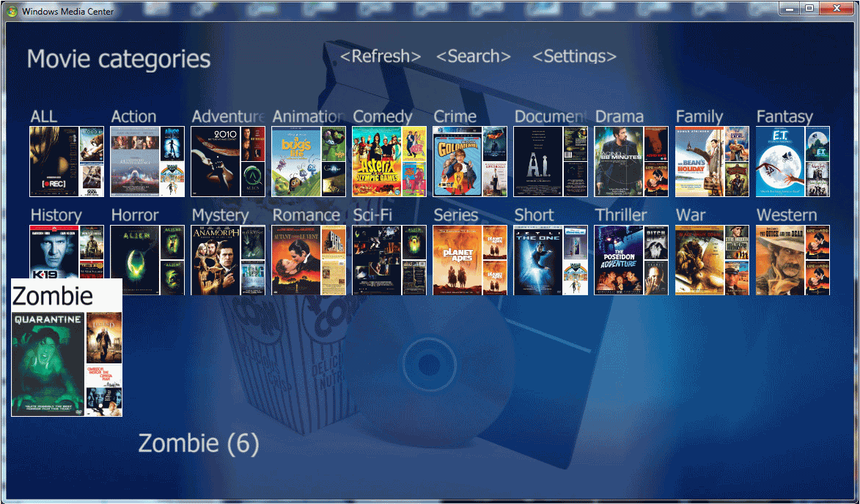This screenshot has height=504, width=860.
Task: Select the Drama category with 88 Minutes poster
Action: (631, 162)
